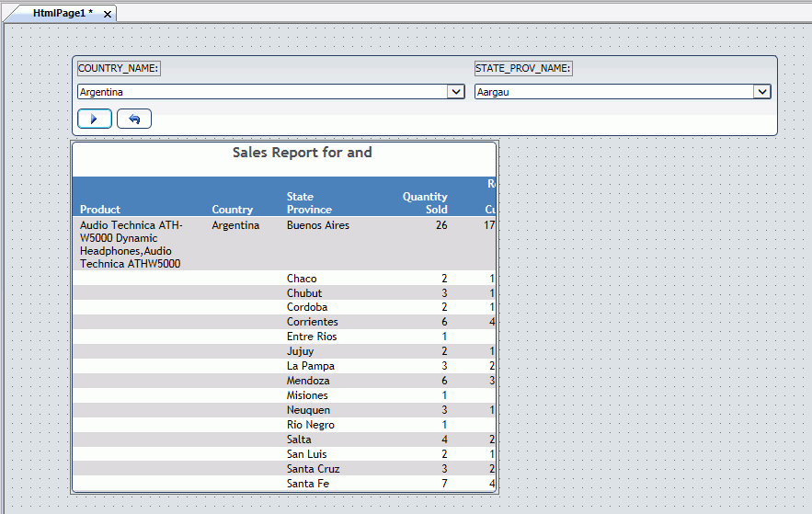The width and height of the screenshot is (812, 514).
Task: Click the Jujuy row
Action: pos(284,351)
